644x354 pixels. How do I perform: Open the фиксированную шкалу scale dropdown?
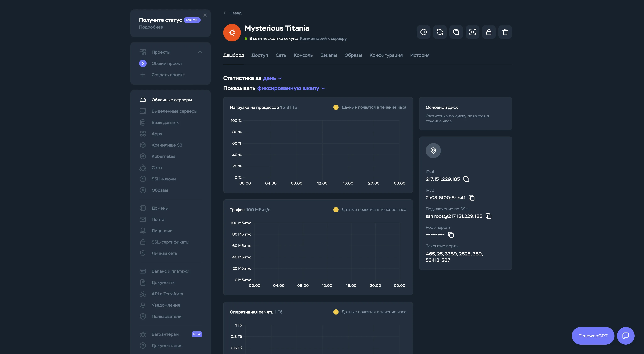pyautogui.click(x=291, y=88)
